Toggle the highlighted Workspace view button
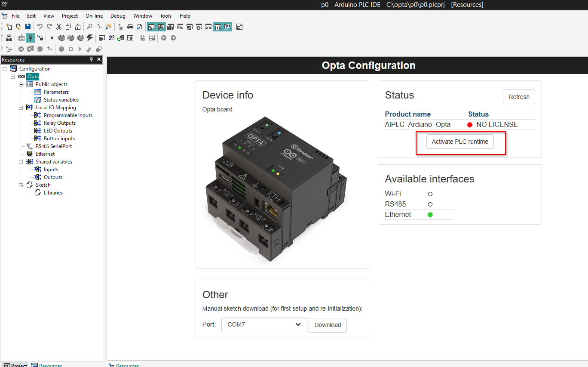 [x=151, y=27]
